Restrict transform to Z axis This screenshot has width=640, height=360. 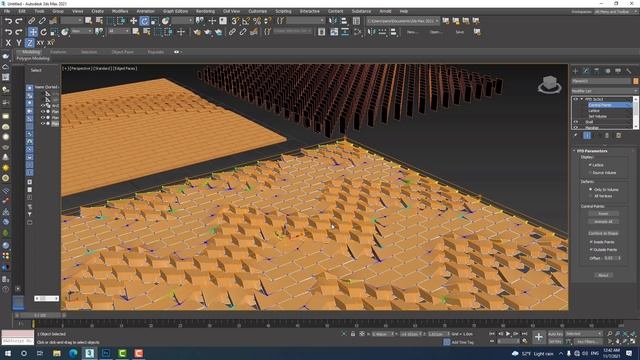29,42
